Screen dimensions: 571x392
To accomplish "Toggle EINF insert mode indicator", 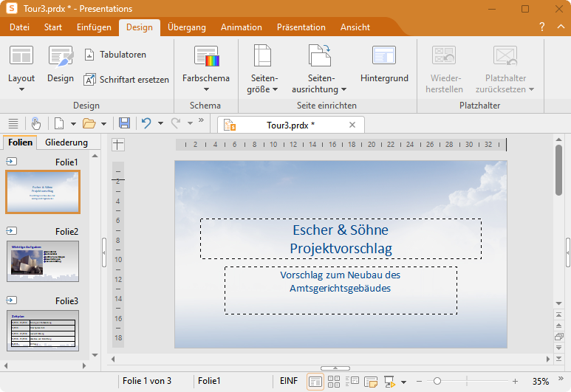I will pos(288,381).
